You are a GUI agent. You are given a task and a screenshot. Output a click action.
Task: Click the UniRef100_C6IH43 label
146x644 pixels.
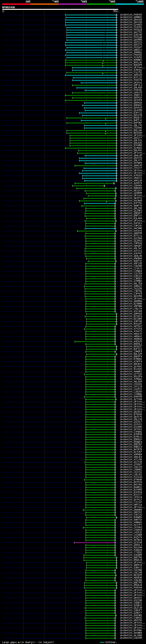131,527
